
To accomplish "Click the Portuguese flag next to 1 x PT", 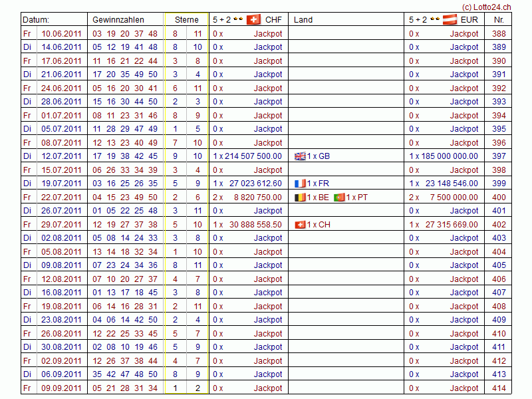I will point(339,198).
